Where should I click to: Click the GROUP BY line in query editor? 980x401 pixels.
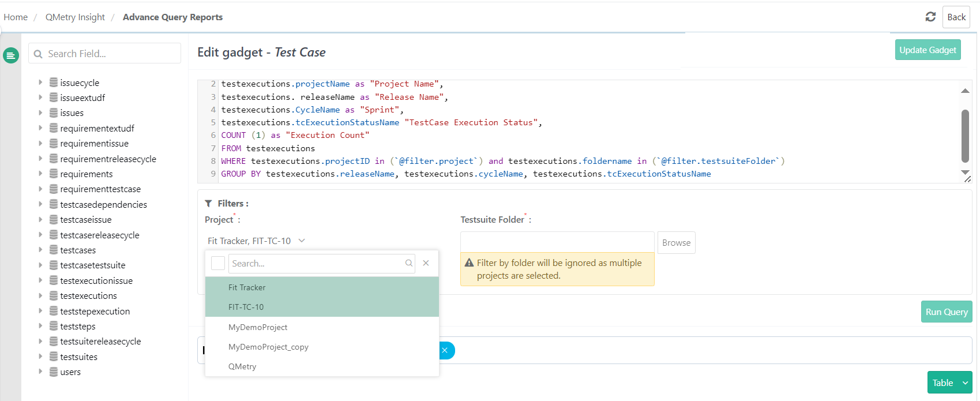tap(466, 174)
